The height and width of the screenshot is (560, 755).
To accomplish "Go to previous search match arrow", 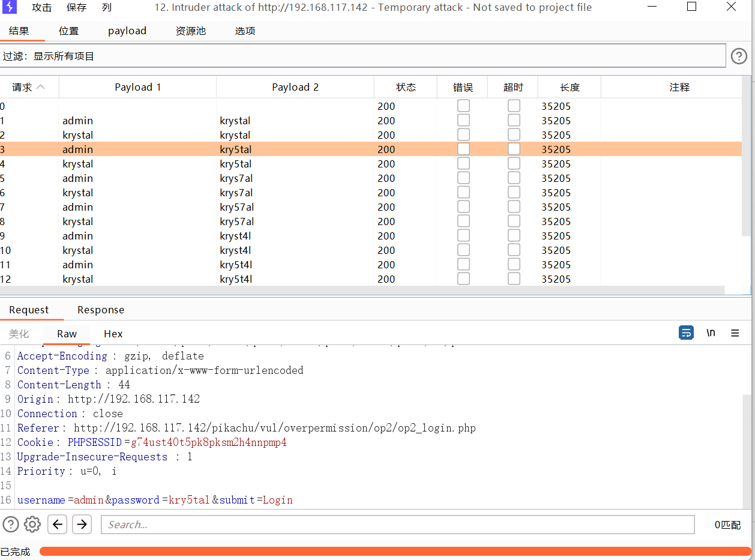I will click(x=57, y=524).
